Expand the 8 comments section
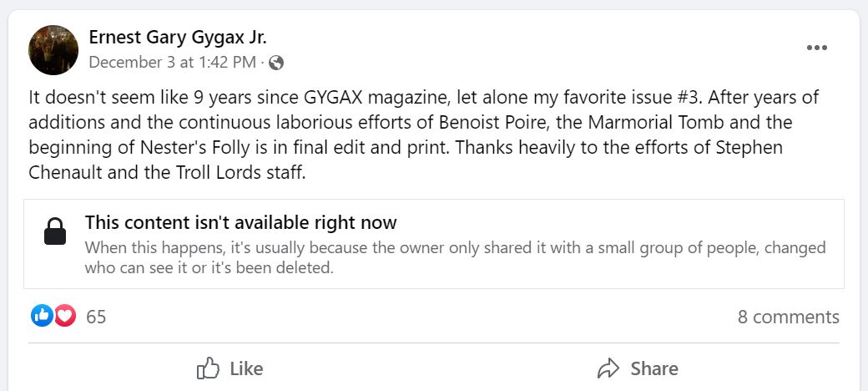This screenshot has width=868, height=391. pos(788,317)
